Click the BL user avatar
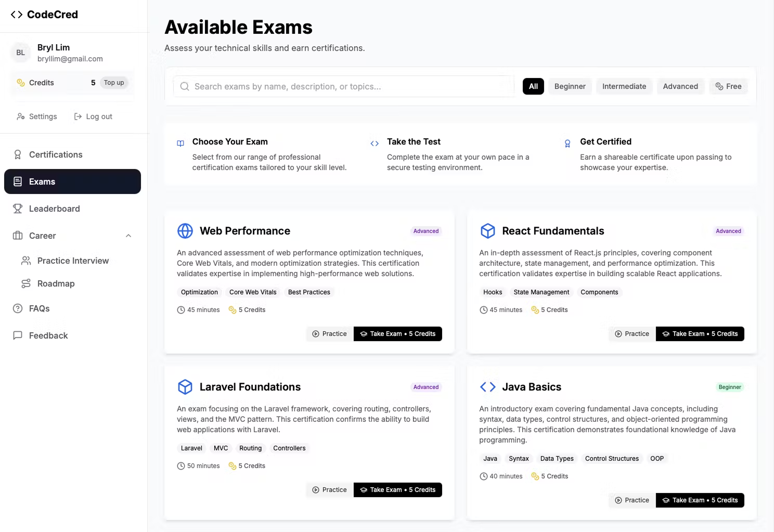Screen dimensions: 774x532 tap(21, 53)
